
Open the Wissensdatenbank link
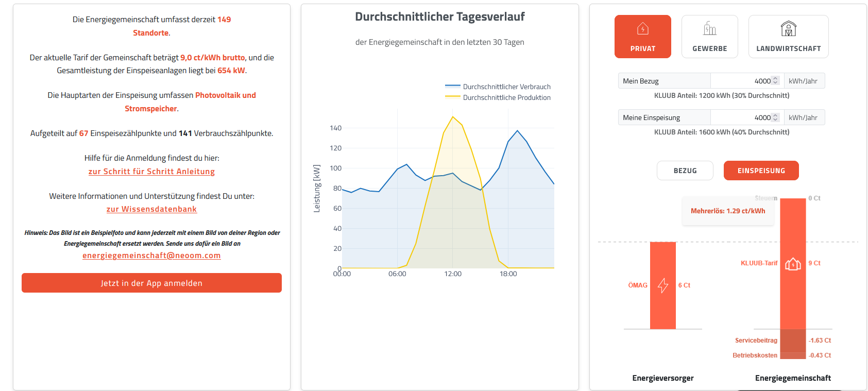tap(151, 209)
